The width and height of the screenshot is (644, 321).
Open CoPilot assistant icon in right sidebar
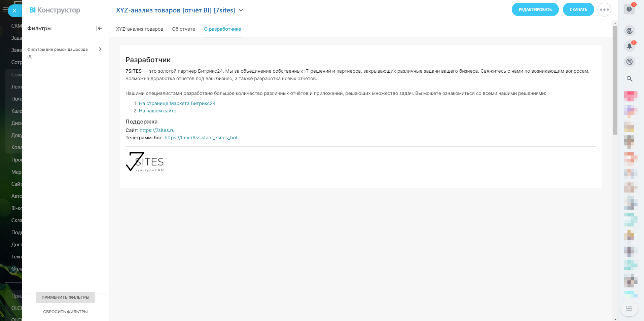tap(630, 31)
